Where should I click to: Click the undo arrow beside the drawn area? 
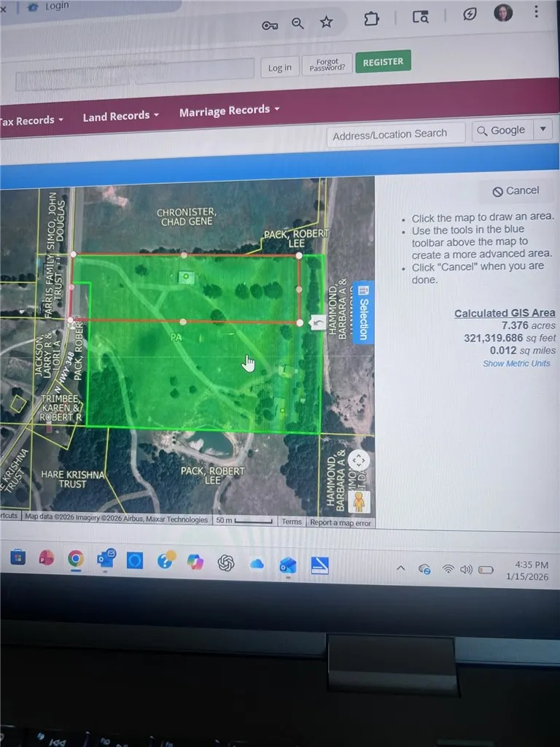point(318,322)
